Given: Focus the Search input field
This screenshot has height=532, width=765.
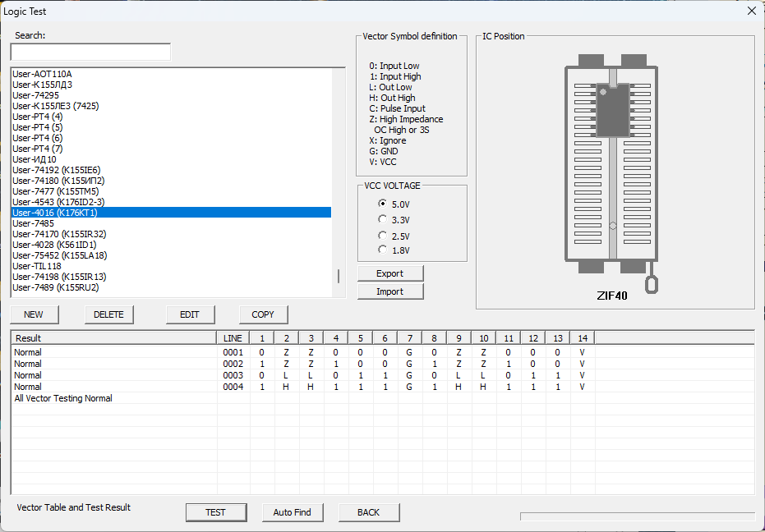Looking at the screenshot, I should click(x=90, y=53).
